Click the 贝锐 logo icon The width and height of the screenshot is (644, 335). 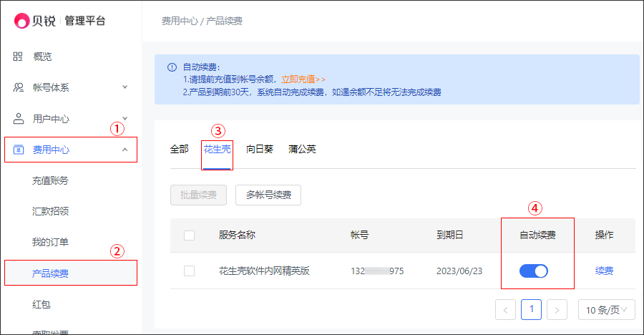click(21, 21)
